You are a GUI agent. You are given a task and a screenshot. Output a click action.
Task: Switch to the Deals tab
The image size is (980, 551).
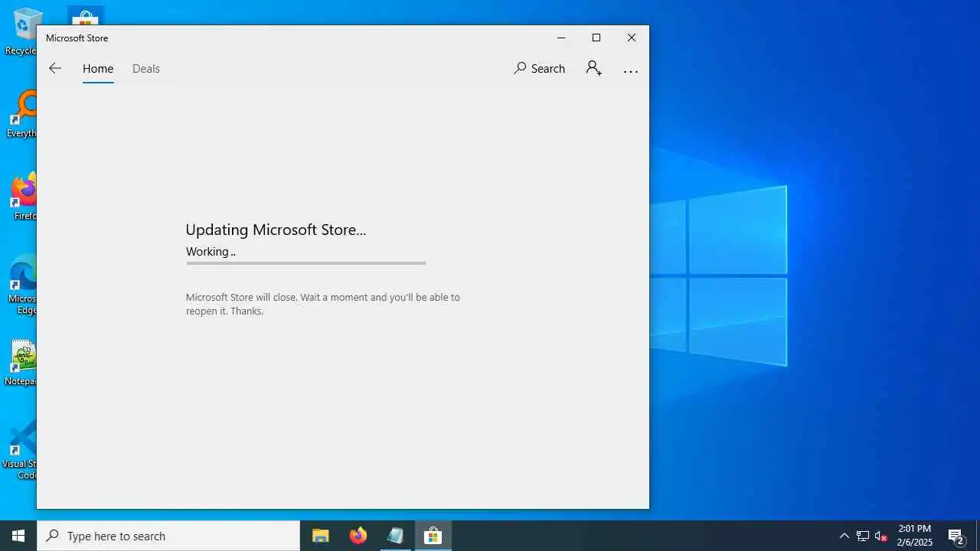point(146,69)
